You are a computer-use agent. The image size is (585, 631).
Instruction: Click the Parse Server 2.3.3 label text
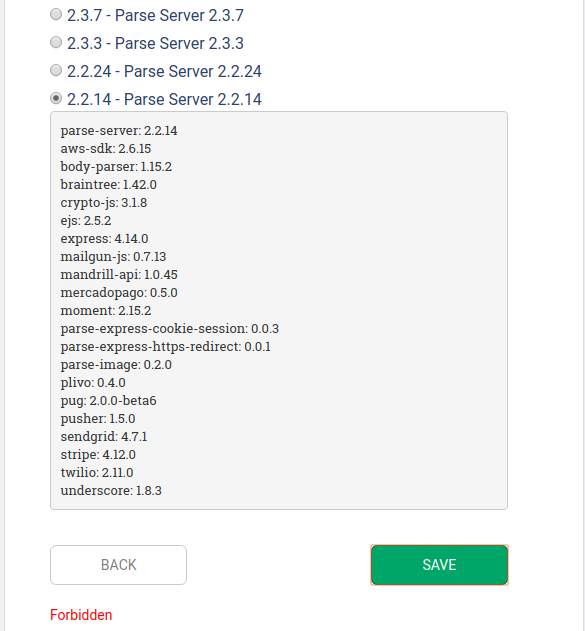click(x=155, y=43)
